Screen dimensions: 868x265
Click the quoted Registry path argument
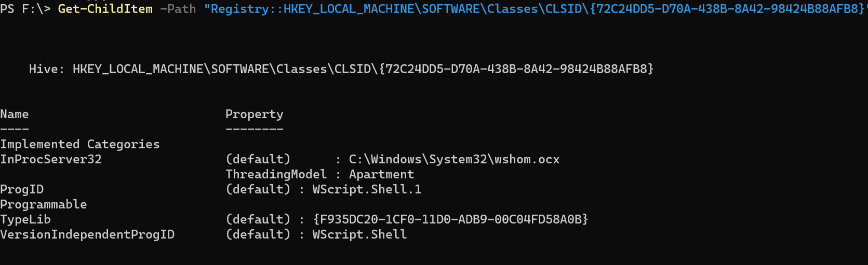pos(534,9)
